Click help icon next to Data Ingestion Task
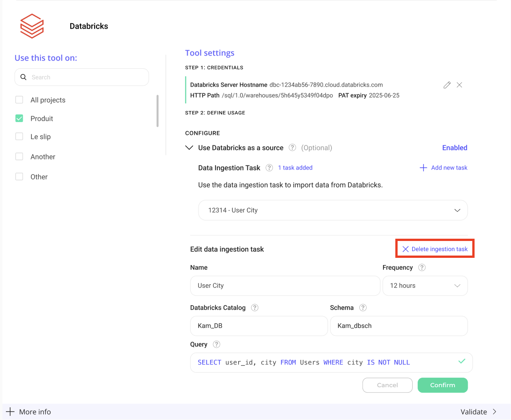 pyautogui.click(x=269, y=168)
